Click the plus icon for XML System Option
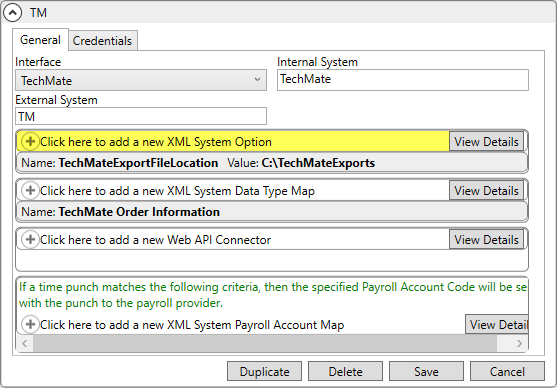 click(30, 141)
